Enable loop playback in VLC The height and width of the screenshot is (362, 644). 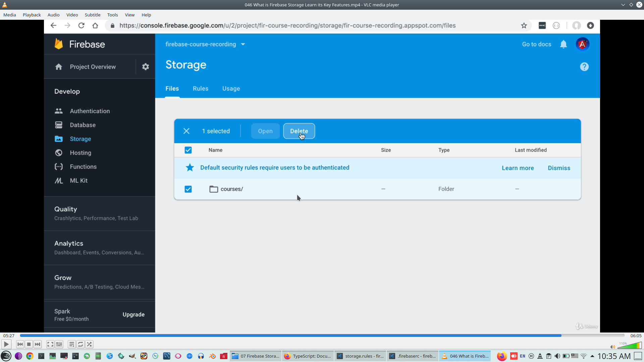[80, 344]
